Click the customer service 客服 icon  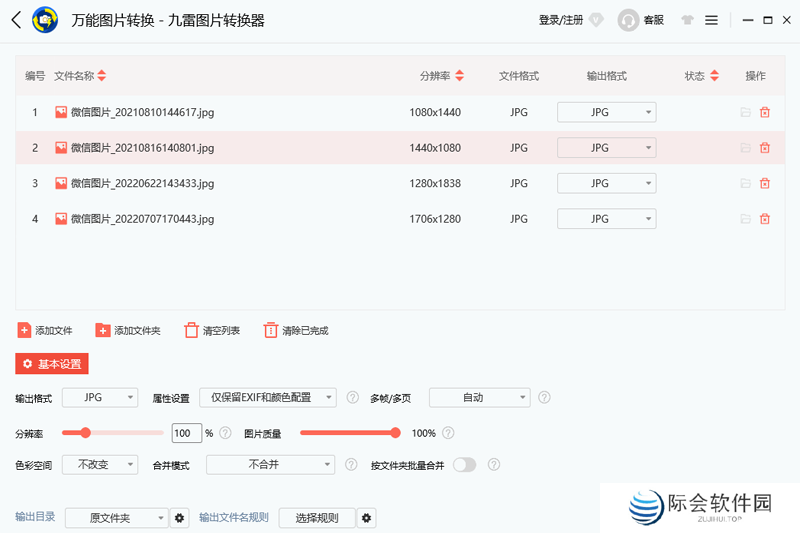point(629,20)
